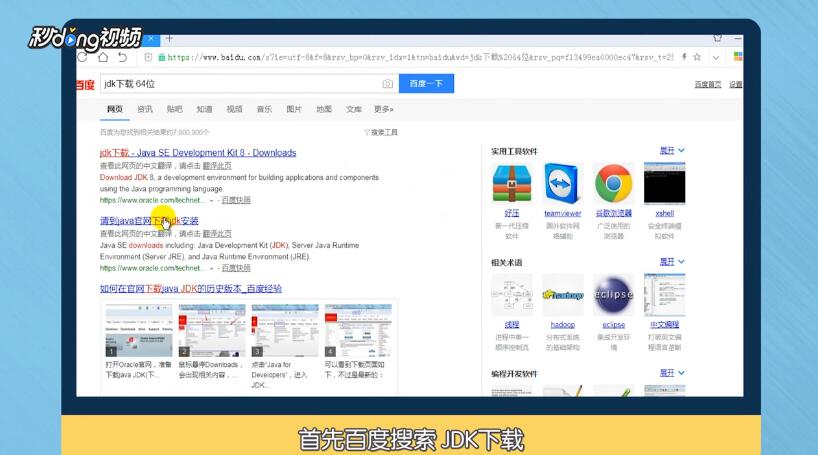The height and width of the screenshot is (455, 818).
Task: Switch to the 资讯 tab
Action: (145, 109)
